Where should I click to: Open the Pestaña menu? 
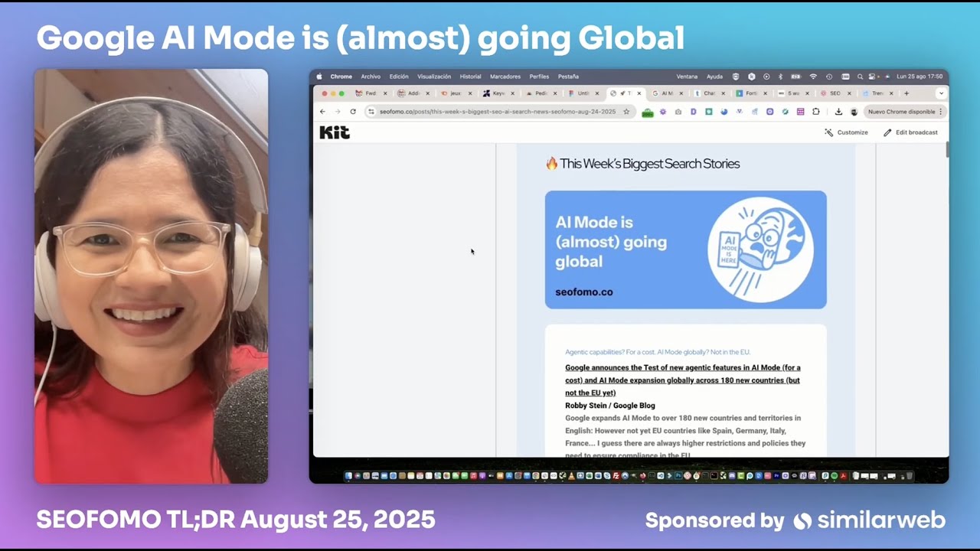pos(568,77)
